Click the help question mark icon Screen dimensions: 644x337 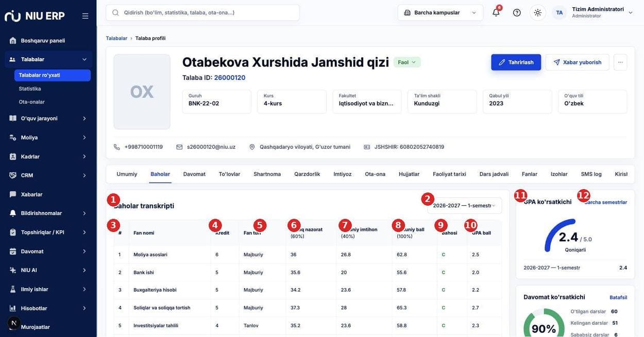[x=517, y=12]
